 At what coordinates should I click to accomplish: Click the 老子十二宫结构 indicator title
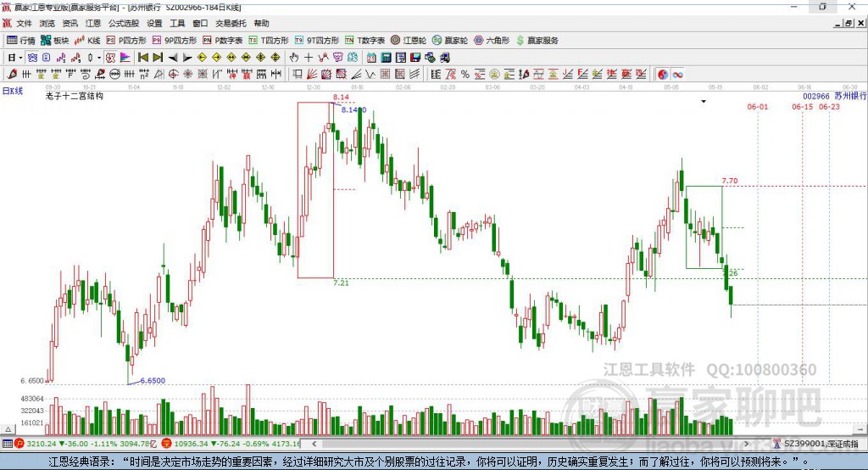pos(75,96)
